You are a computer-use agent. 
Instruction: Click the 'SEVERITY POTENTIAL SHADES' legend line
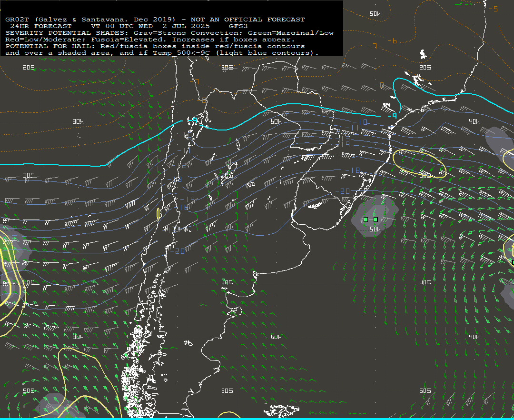pyautogui.click(x=169, y=33)
